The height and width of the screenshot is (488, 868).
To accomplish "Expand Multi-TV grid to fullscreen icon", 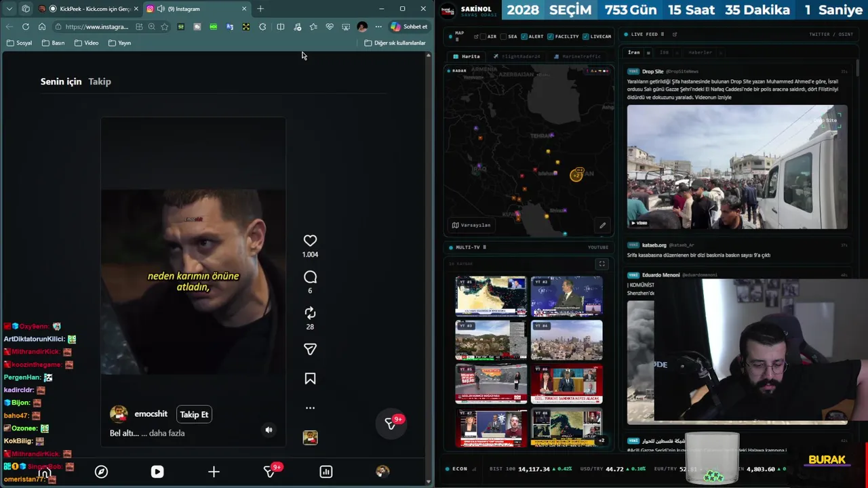I will click(x=601, y=264).
